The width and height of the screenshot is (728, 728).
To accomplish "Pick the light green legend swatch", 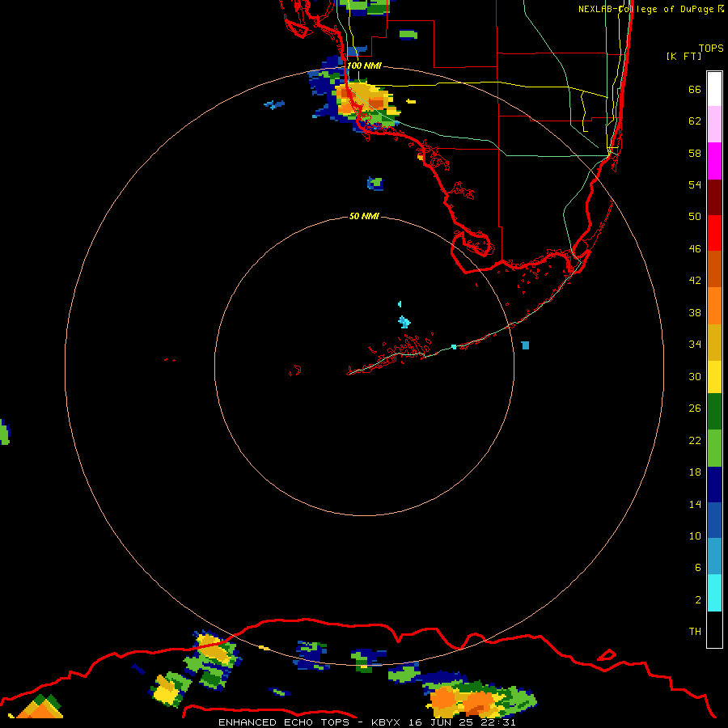I will click(x=714, y=448).
